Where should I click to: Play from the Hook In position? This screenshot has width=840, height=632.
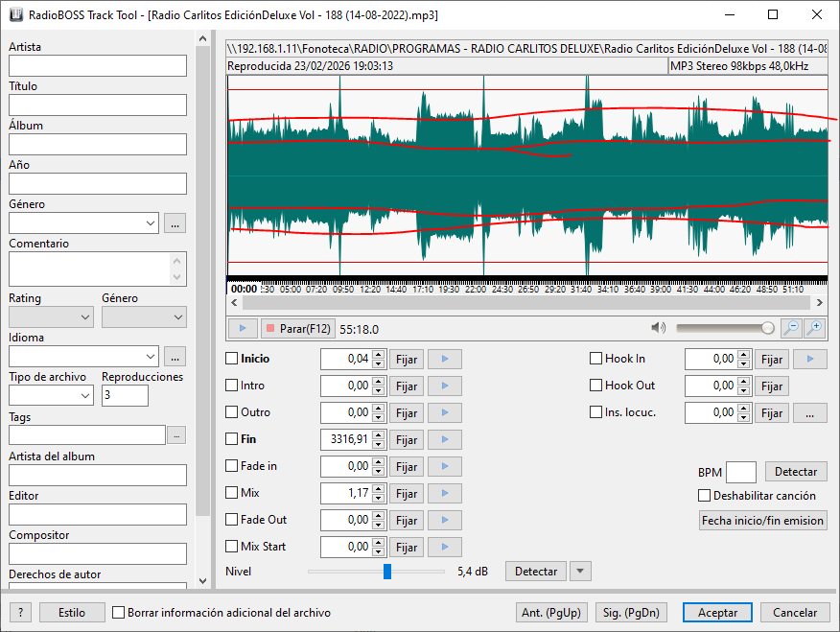coord(809,360)
